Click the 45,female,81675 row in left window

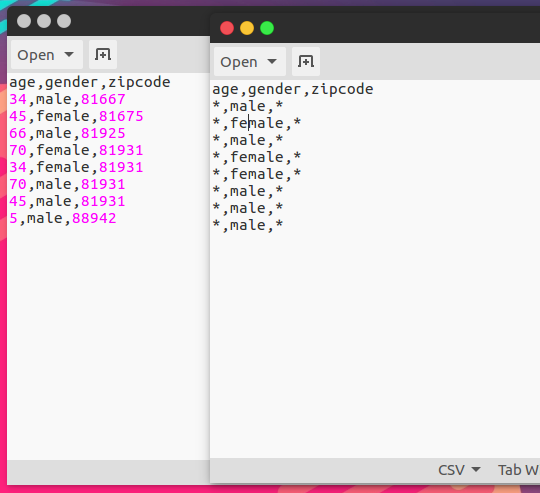[x=76, y=116]
